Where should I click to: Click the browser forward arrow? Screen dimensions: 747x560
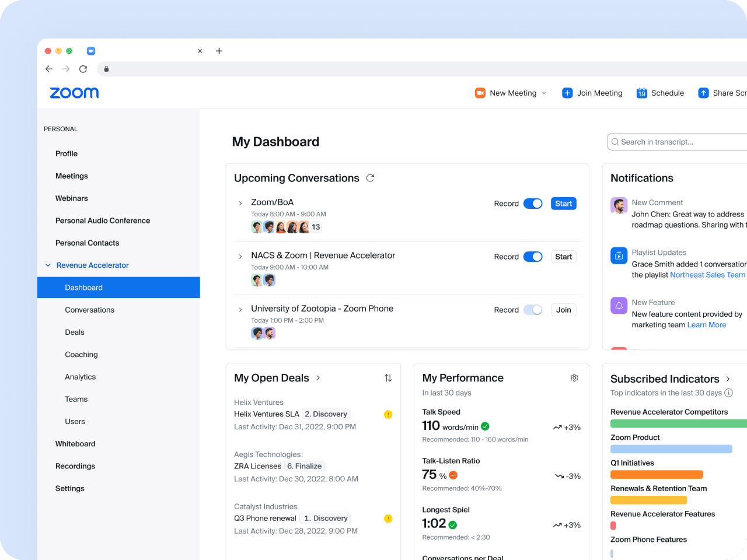pyautogui.click(x=66, y=69)
